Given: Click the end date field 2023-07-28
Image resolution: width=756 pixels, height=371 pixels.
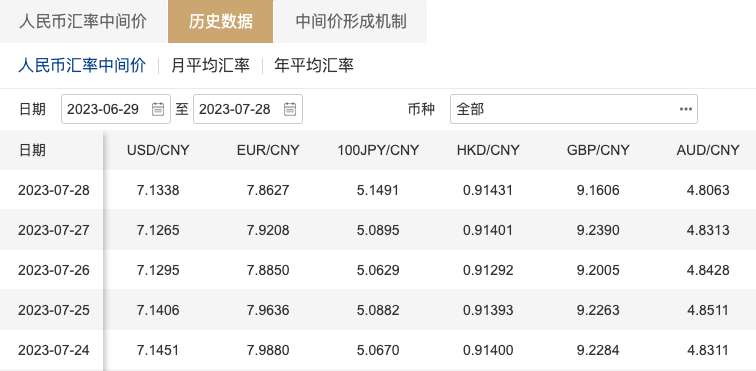Looking at the screenshot, I should coord(248,109).
